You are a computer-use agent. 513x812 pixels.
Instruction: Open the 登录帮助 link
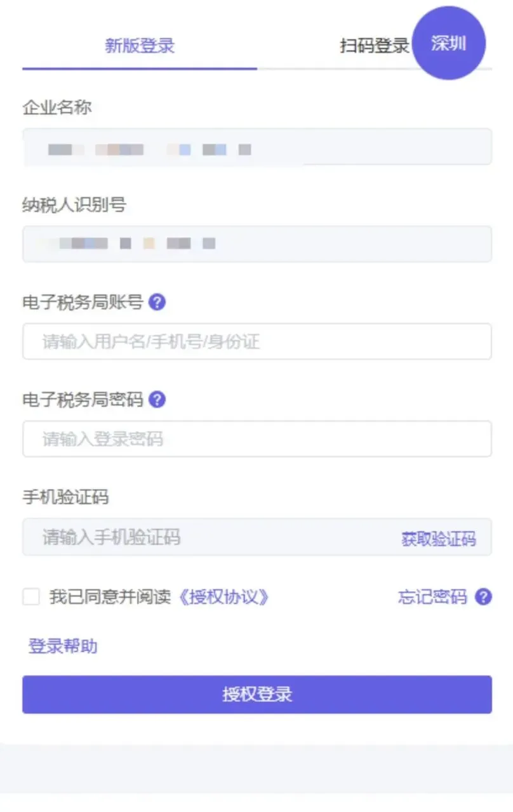(x=63, y=646)
